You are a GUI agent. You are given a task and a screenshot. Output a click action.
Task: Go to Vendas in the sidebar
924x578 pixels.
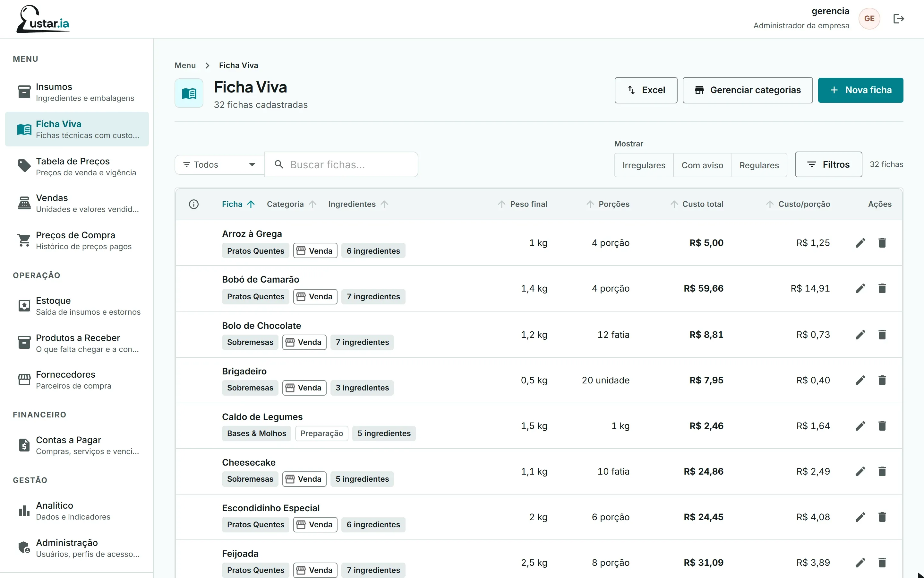coord(77,203)
